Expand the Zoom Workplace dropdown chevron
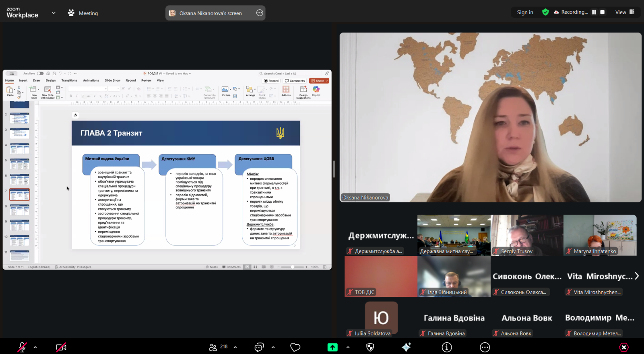The image size is (644, 354). click(x=54, y=13)
